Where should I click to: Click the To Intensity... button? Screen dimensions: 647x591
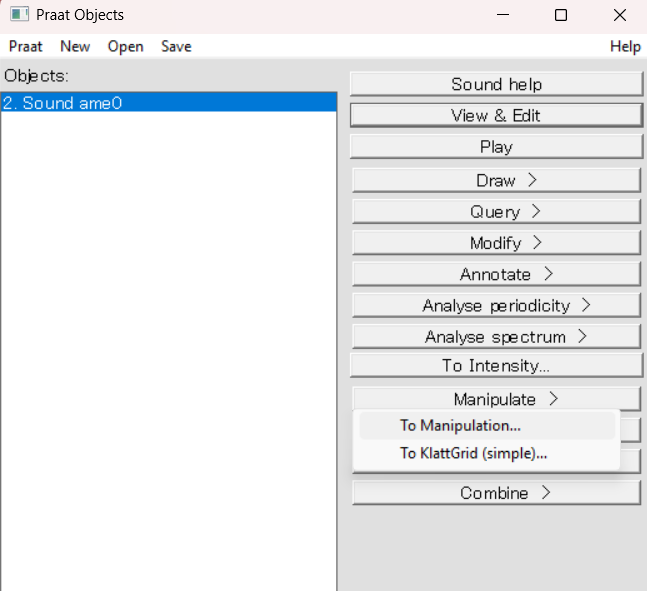(496, 366)
